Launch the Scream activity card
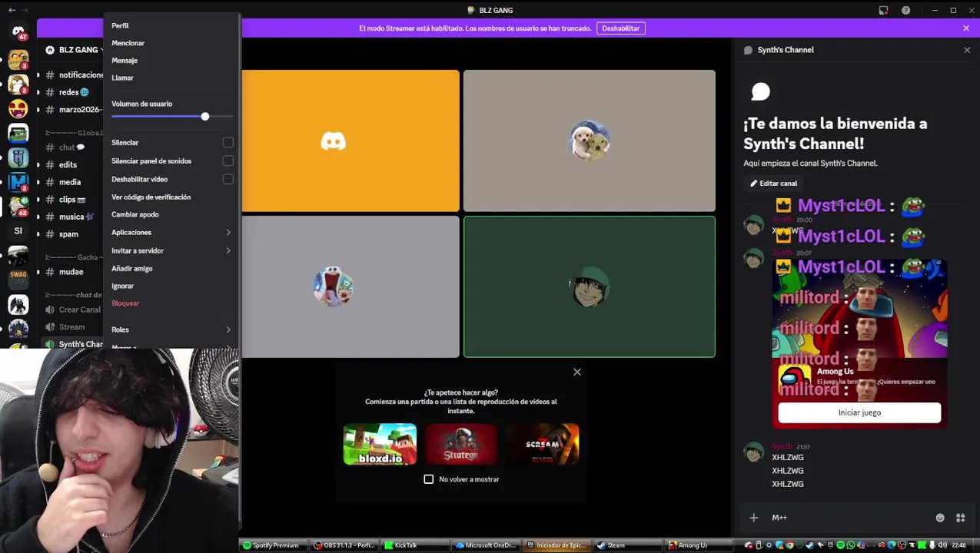The height and width of the screenshot is (553, 980). [543, 444]
